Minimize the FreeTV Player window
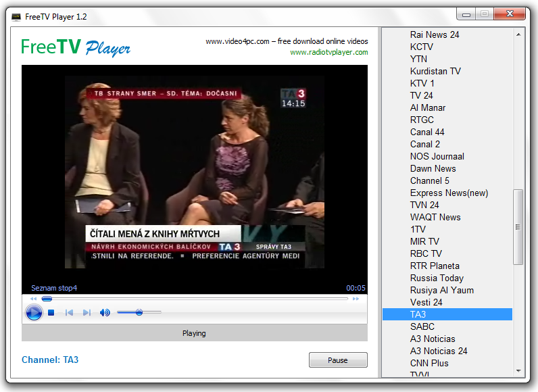Viewport: 538px width, 392px height. pyautogui.click(x=466, y=14)
